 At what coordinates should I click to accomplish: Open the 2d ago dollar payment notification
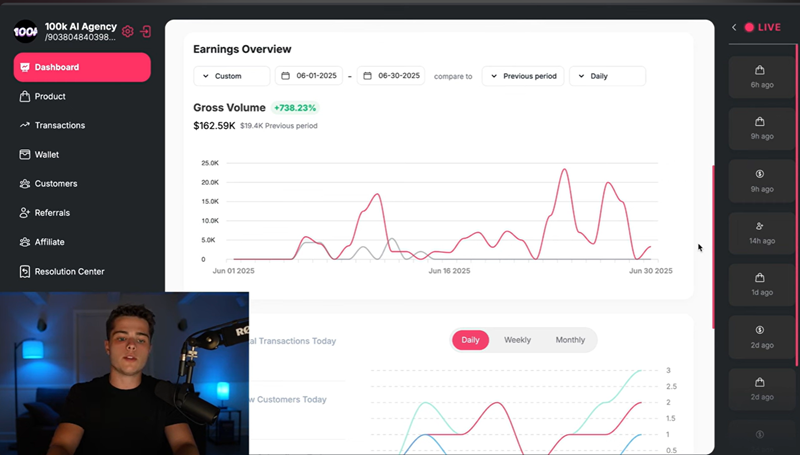point(760,336)
